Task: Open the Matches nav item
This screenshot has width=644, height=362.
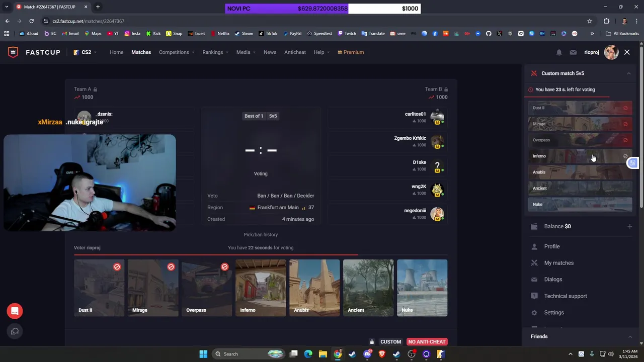Action: click(x=141, y=52)
